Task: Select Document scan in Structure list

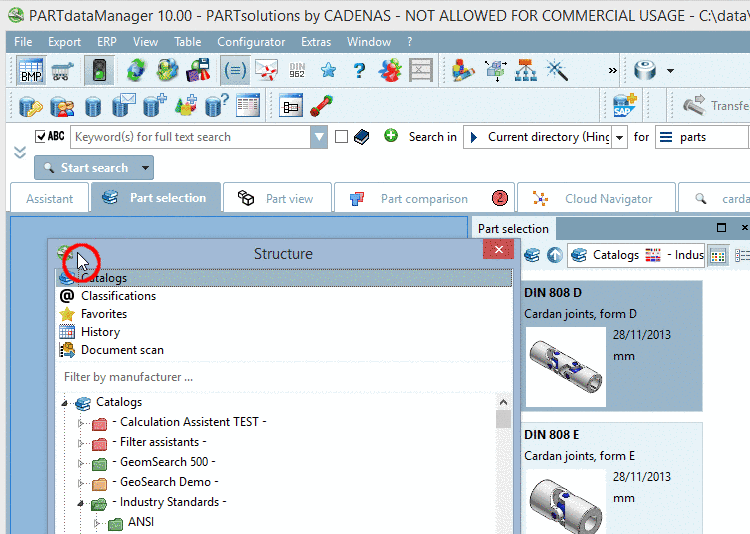Action: (x=285, y=350)
